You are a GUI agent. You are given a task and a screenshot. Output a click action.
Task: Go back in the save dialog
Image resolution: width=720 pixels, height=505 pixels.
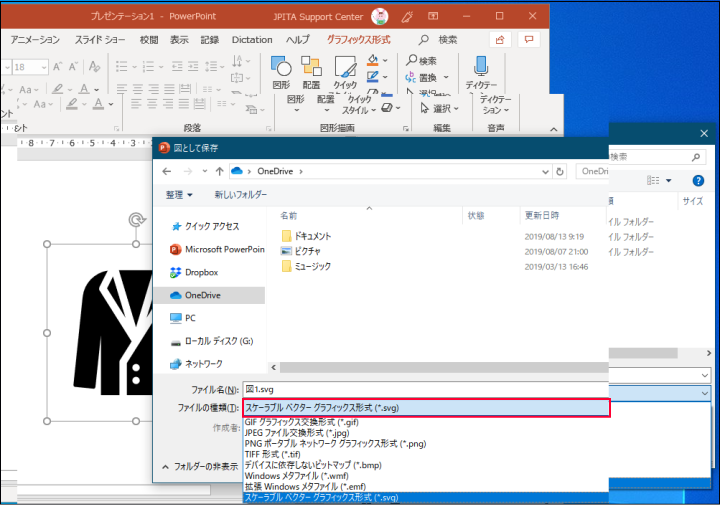pyautogui.click(x=167, y=171)
